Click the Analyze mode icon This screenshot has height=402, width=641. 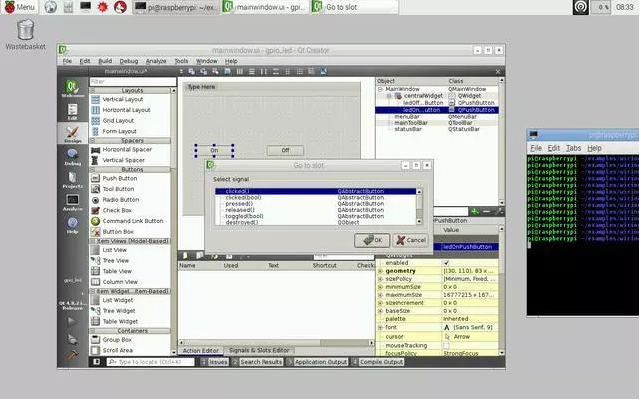[x=73, y=202]
